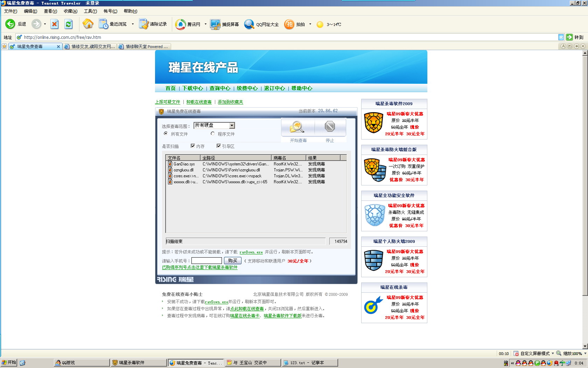588x368 pixels.
Task: Switch to the 情缘聊天室 Powered tab
Action: pos(144,47)
